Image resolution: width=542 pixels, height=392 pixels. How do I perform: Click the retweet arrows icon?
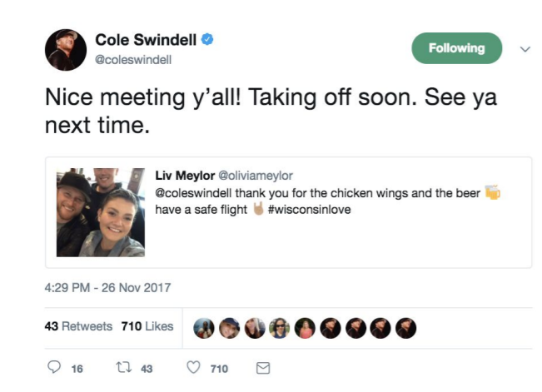pos(124,367)
